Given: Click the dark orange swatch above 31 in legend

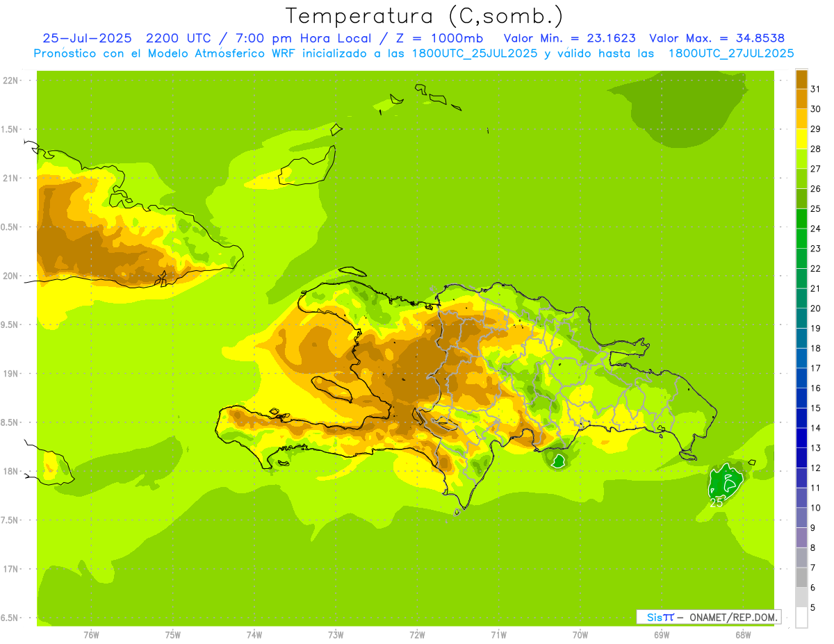Looking at the screenshot, I should coord(801,79).
